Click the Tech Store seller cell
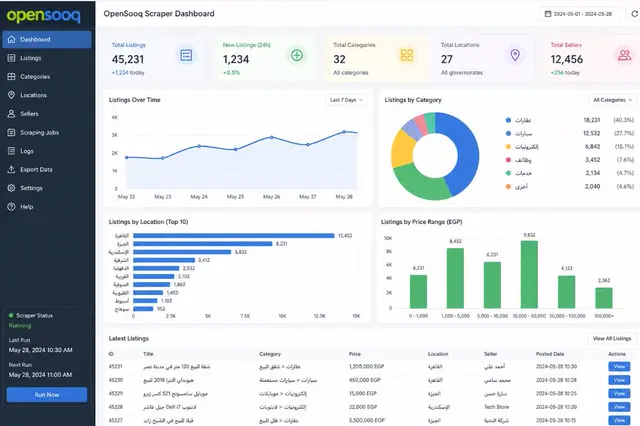Viewport: 640px width, 426px height. pos(496,407)
